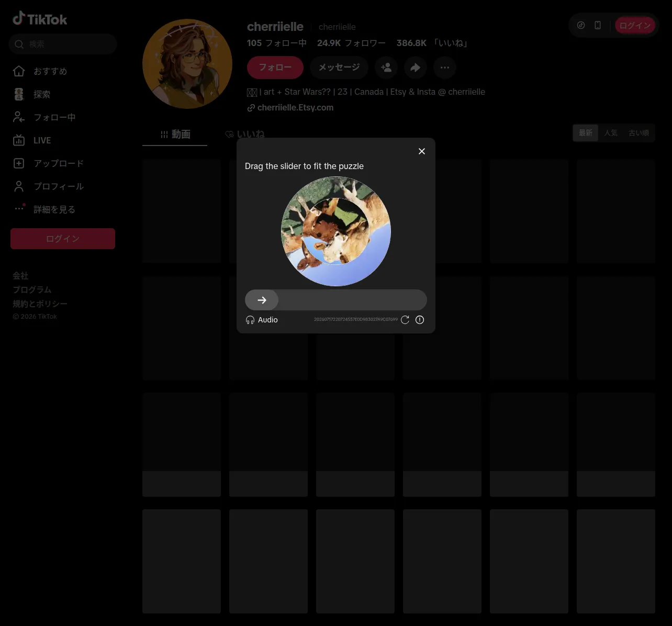This screenshot has height=626, width=672.
Task: Click the TikTok logo
Action: [x=40, y=19]
